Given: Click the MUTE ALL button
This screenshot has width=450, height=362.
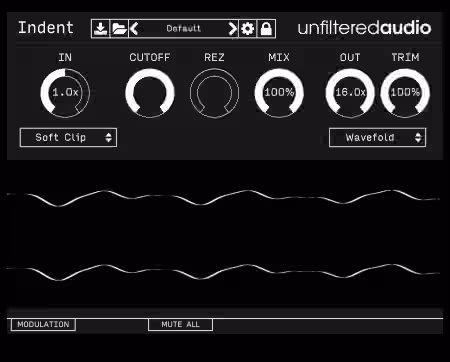Looking at the screenshot, I should coord(180,324).
